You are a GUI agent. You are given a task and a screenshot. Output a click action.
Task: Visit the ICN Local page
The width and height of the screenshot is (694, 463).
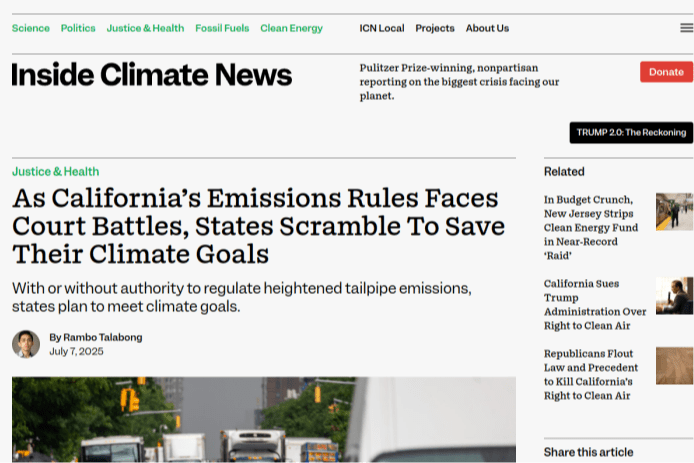pos(382,28)
